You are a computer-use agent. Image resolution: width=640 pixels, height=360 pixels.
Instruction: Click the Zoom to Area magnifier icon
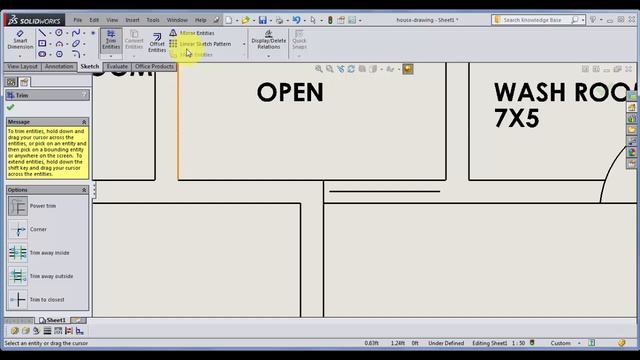pyautogui.click(x=329, y=69)
